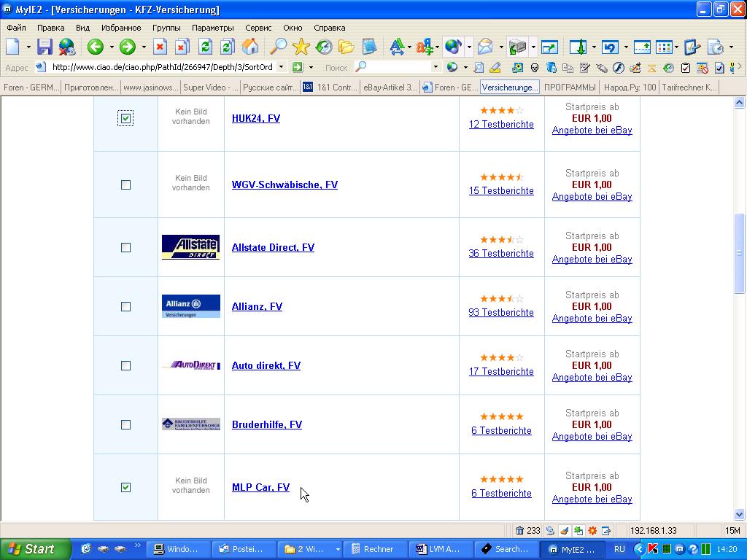This screenshot has width=747, height=560.
Task: Check the Bruderhilfe, FV checkbox
Action: 125,425
